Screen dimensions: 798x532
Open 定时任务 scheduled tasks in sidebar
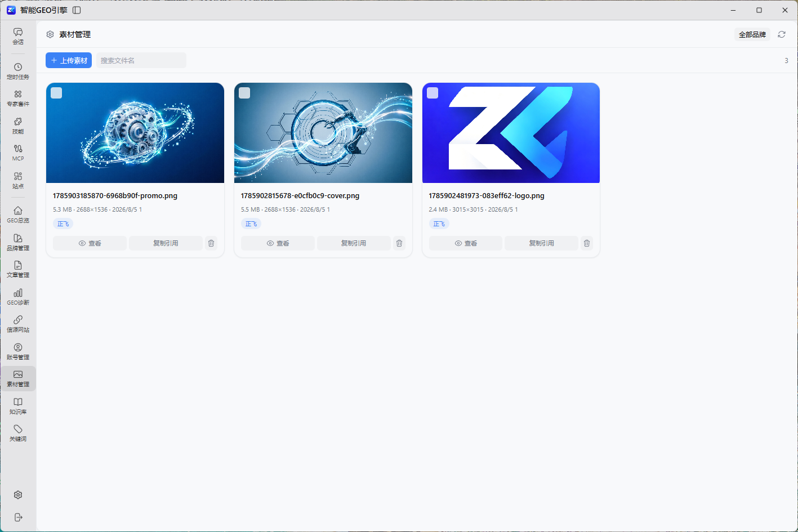click(x=18, y=71)
